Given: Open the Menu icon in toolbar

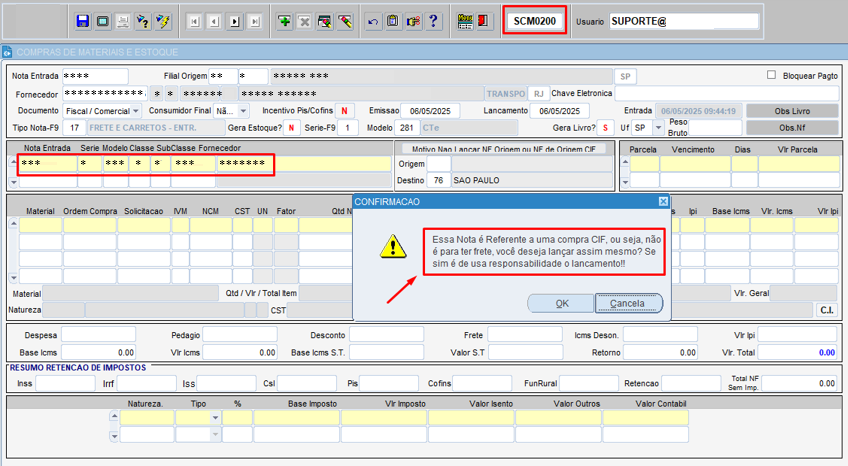Looking at the screenshot, I should (464, 21).
